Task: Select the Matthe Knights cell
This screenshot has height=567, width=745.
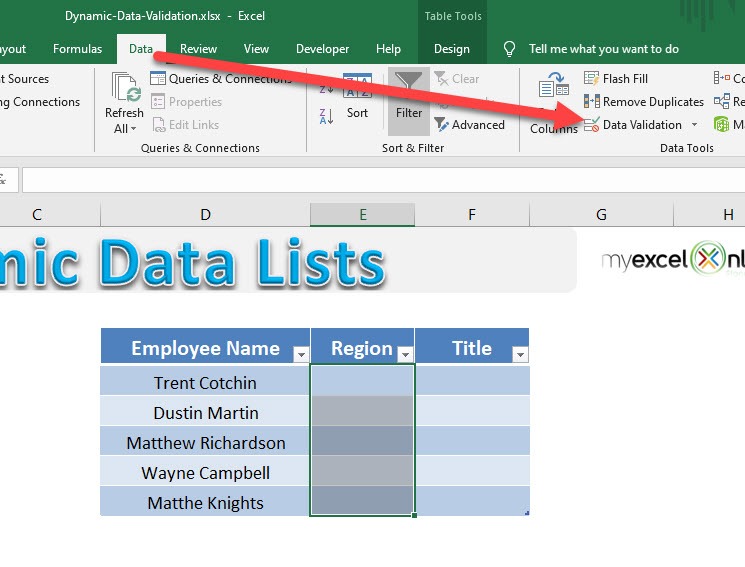Action: pyautogui.click(x=205, y=501)
